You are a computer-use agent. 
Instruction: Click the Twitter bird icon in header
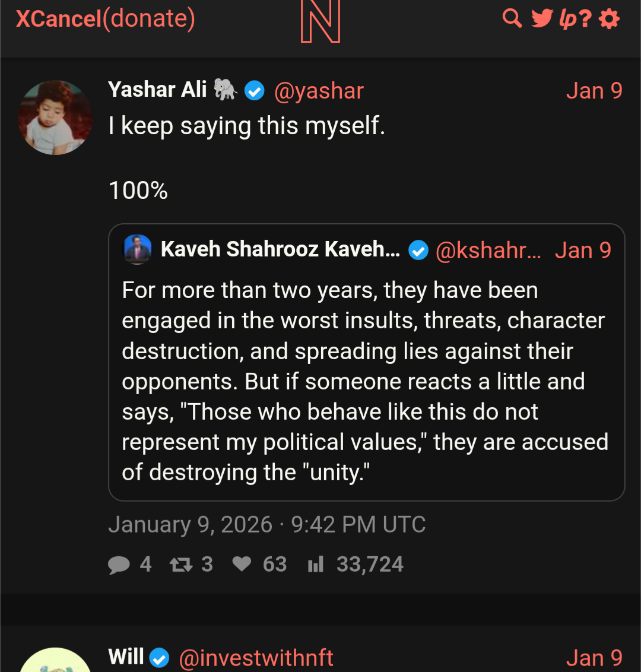(542, 18)
